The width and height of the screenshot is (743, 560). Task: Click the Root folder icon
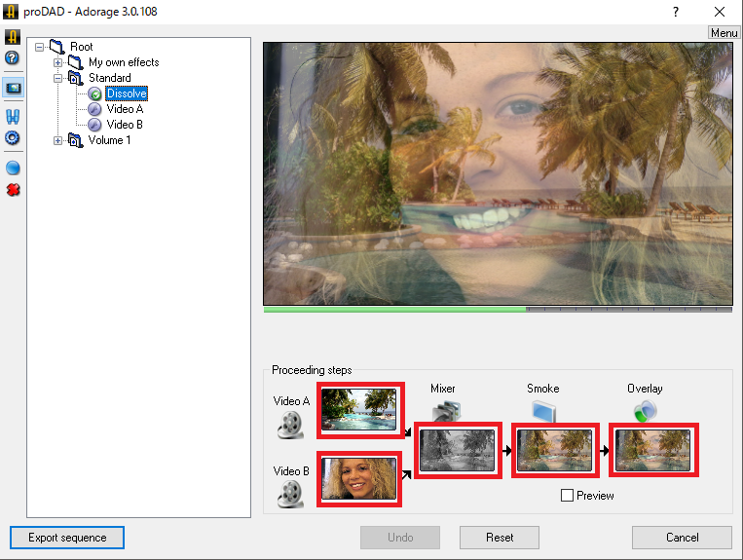(56, 47)
